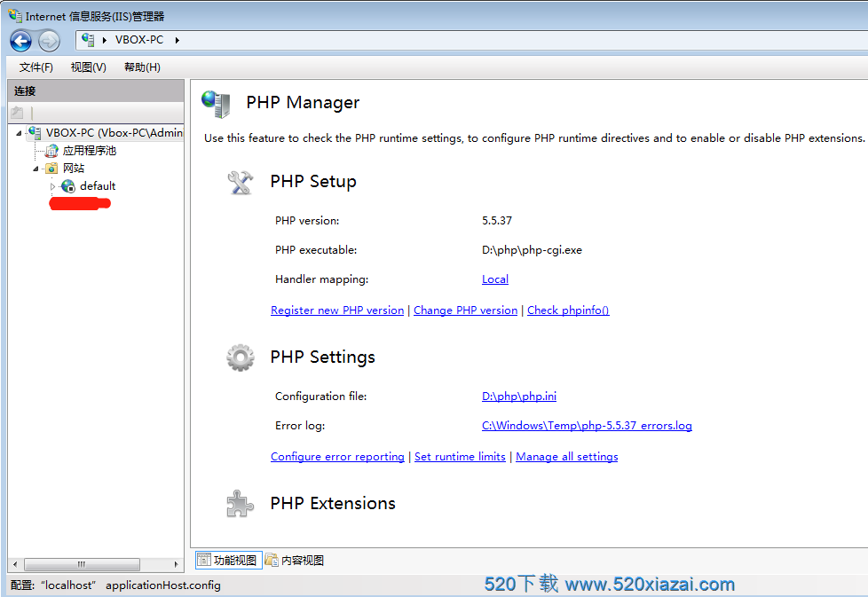Click the connections panel toolbar icon

point(17,113)
